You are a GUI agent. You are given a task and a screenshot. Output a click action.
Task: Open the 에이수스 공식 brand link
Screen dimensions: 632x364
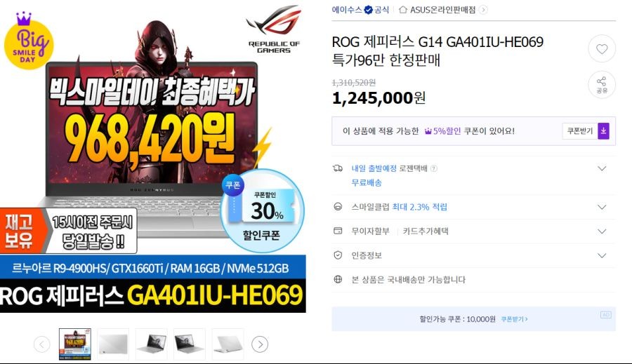click(x=360, y=10)
